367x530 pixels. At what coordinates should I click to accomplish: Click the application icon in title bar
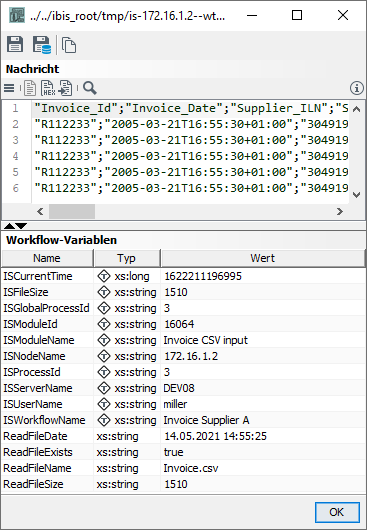click(x=17, y=15)
